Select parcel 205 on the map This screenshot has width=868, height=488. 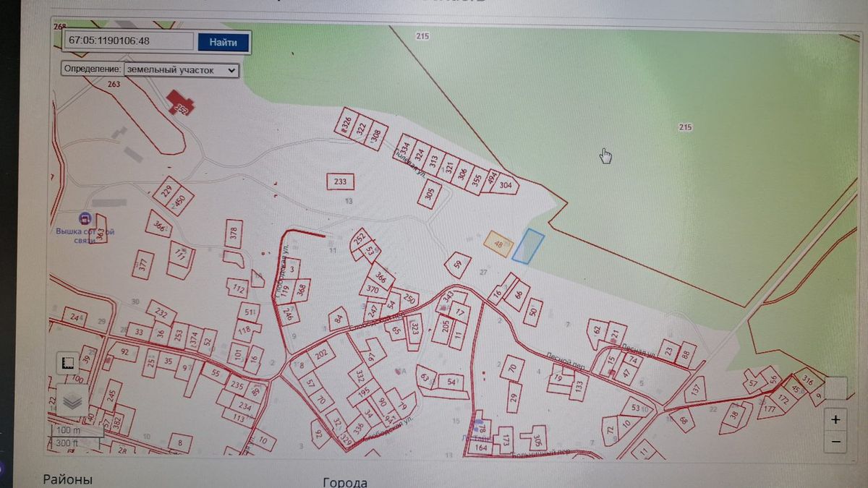point(443,330)
